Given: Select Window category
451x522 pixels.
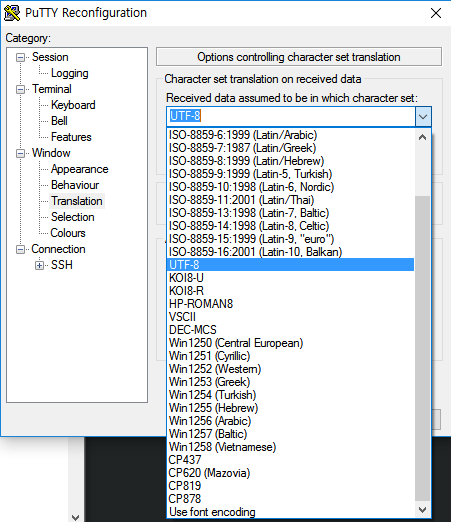Looking at the screenshot, I should pyautogui.click(x=51, y=153).
